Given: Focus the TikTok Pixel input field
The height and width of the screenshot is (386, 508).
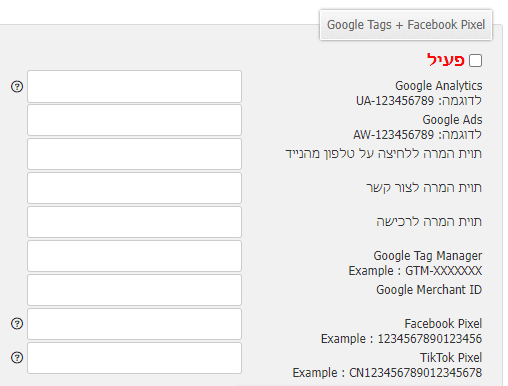Looking at the screenshot, I should click(134, 358).
